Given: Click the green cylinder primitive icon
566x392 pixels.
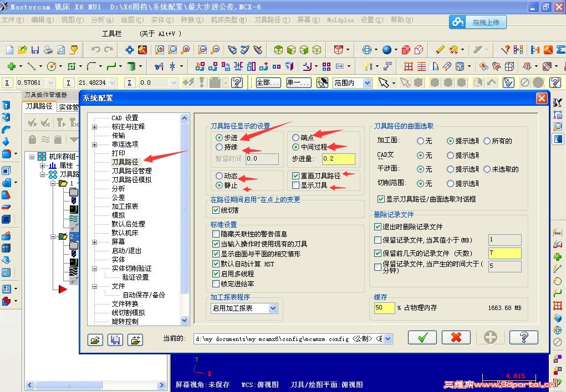Looking at the screenshot, I should pos(131,66).
